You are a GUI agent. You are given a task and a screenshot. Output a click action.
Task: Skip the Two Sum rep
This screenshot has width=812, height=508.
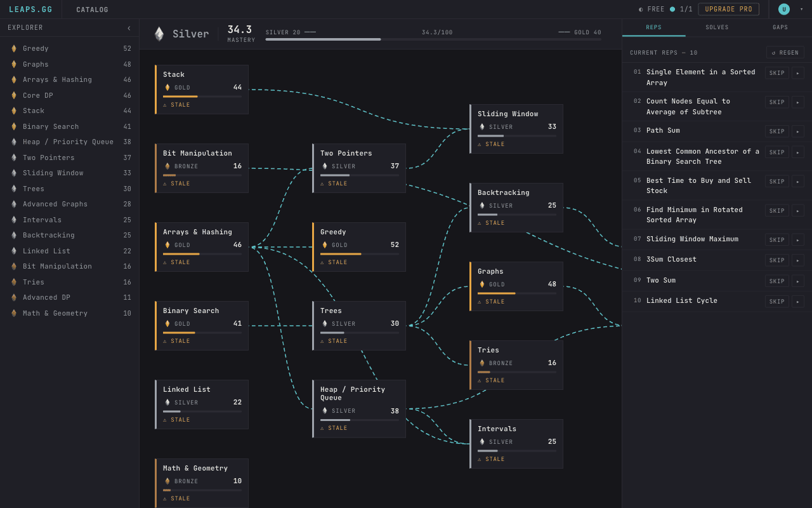point(776,281)
